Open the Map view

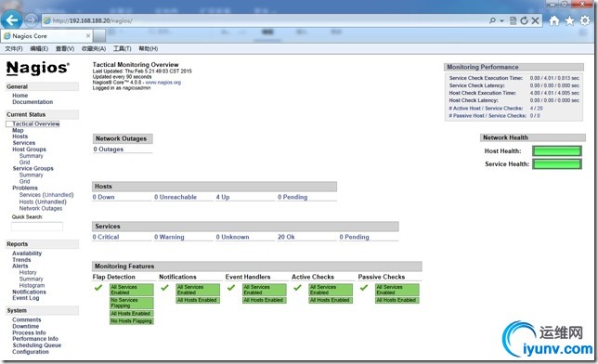point(18,130)
